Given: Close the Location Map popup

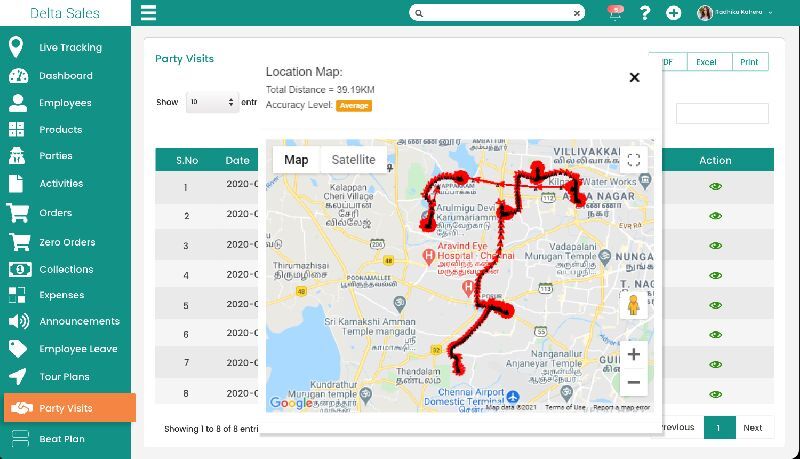Looking at the screenshot, I should click(634, 77).
